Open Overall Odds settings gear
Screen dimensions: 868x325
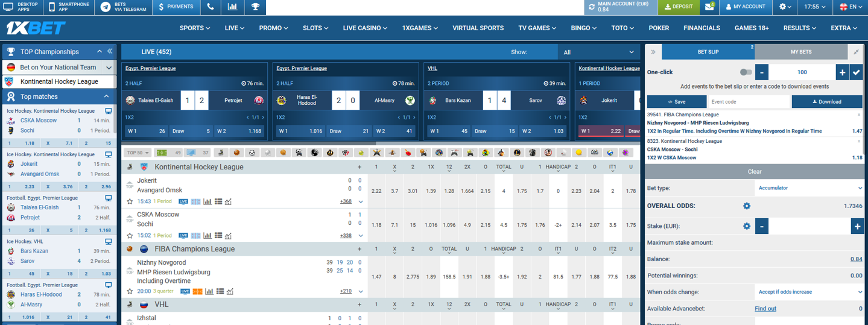click(747, 206)
